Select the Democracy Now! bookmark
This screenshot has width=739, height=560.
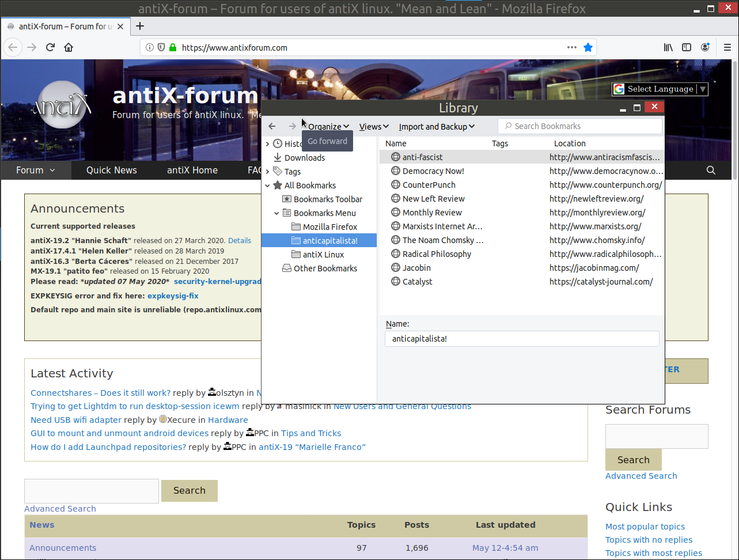[521, 171]
